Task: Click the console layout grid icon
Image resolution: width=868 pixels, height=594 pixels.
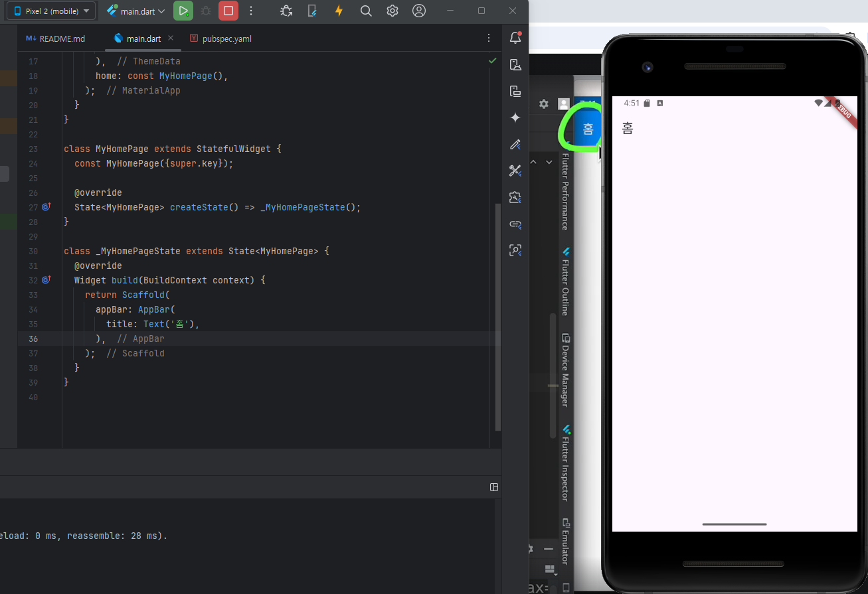Action: [x=494, y=487]
